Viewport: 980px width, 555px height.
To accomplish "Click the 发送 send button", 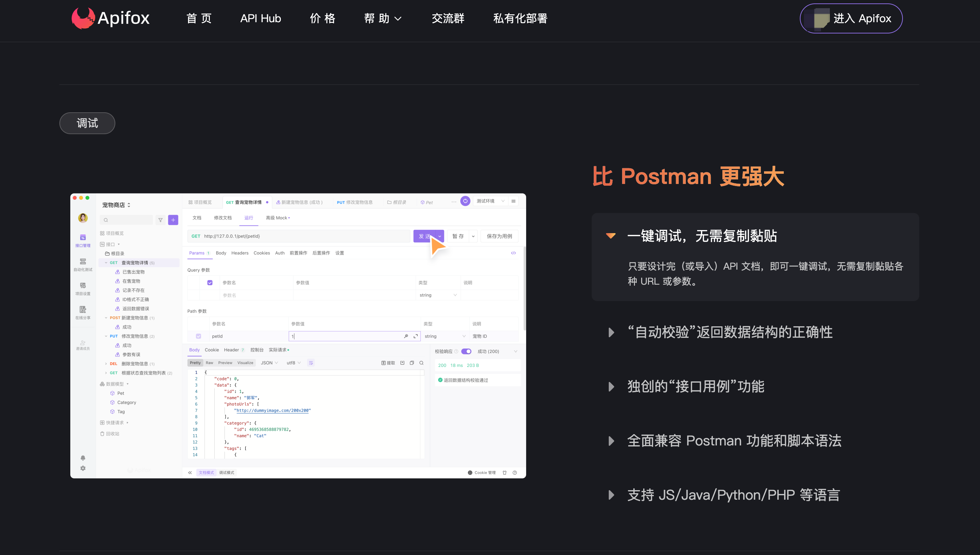I will (x=426, y=236).
